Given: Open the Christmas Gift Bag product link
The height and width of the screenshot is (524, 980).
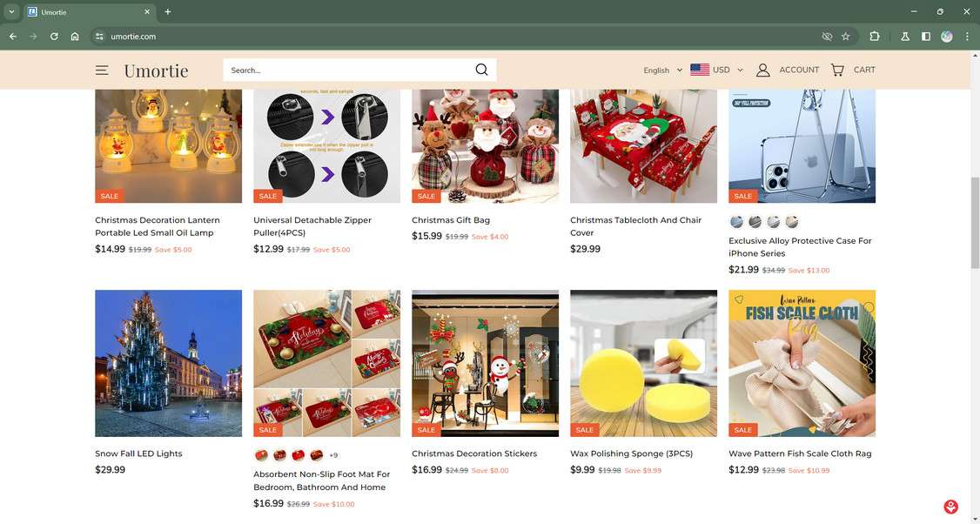Looking at the screenshot, I should [451, 220].
